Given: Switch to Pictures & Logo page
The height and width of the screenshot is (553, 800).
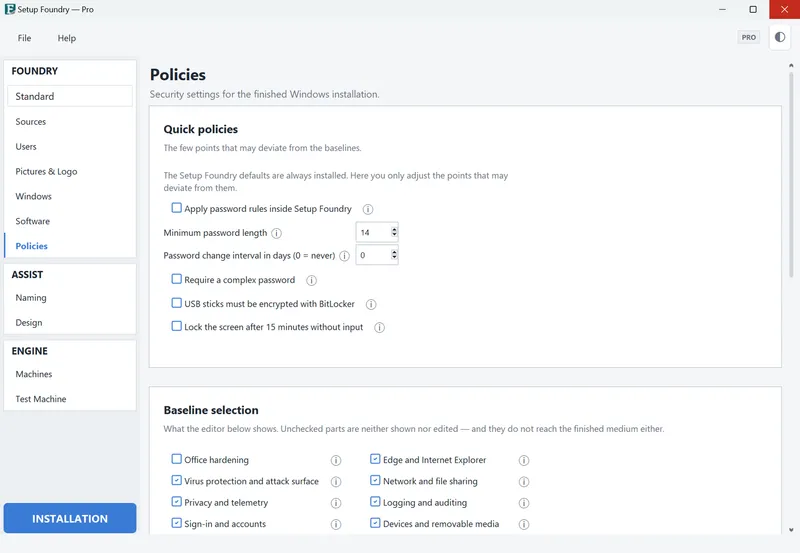Looking at the screenshot, I should (x=70, y=172).
